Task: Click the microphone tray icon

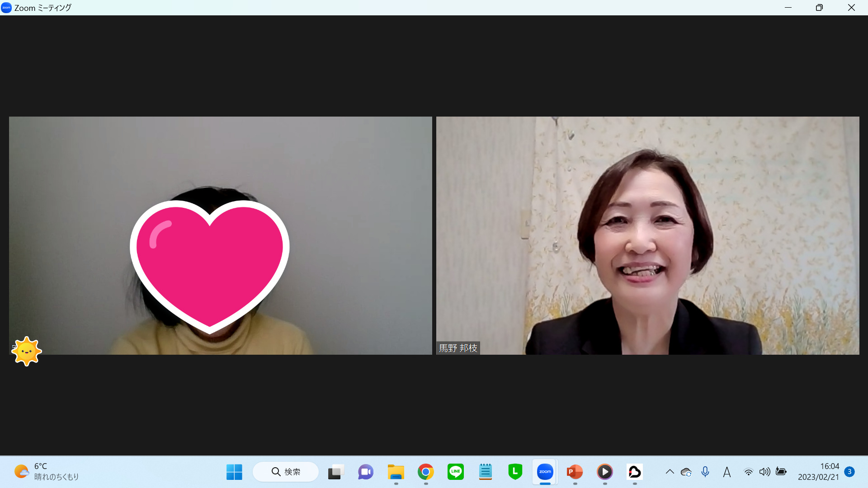Action: (x=705, y=472)
